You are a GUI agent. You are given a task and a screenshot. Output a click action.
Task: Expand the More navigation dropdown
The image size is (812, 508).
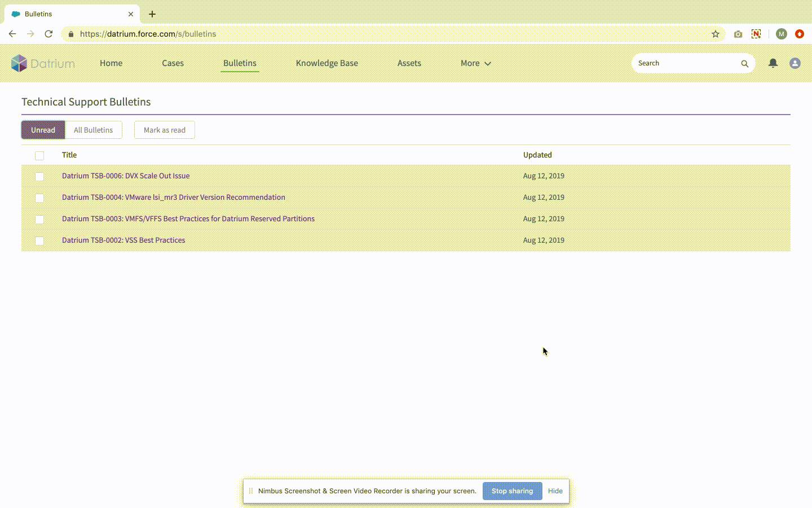pos(476,63)
